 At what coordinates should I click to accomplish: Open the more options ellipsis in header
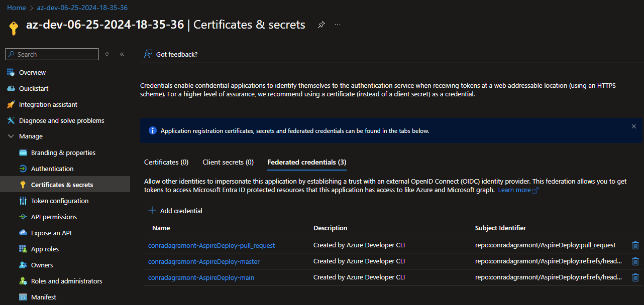click(x=338, y=25)
